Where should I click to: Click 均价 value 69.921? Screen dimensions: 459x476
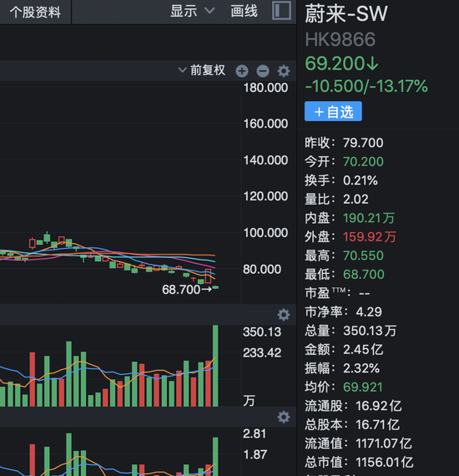(x=362, y=387)
